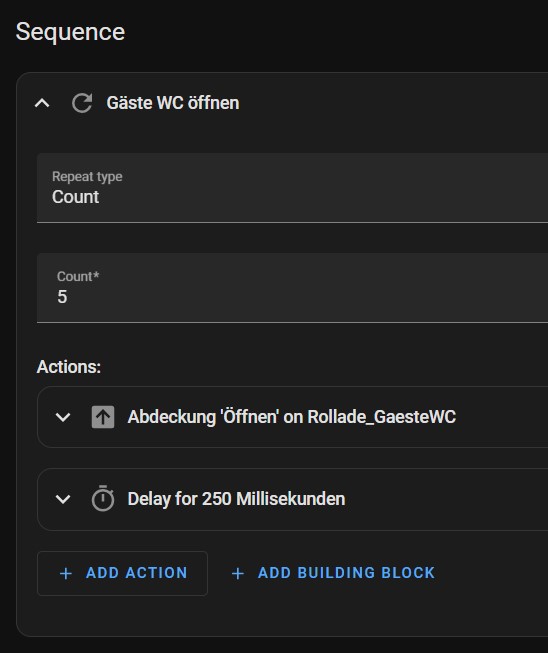548x653 pixels.
Task: Click the plus icon beside Add Action
Action: tap(66, 573)
